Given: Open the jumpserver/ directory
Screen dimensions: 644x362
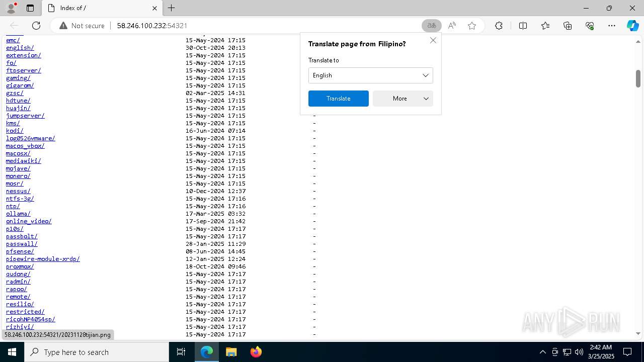Looking at the screenshot, I should 25,116.
